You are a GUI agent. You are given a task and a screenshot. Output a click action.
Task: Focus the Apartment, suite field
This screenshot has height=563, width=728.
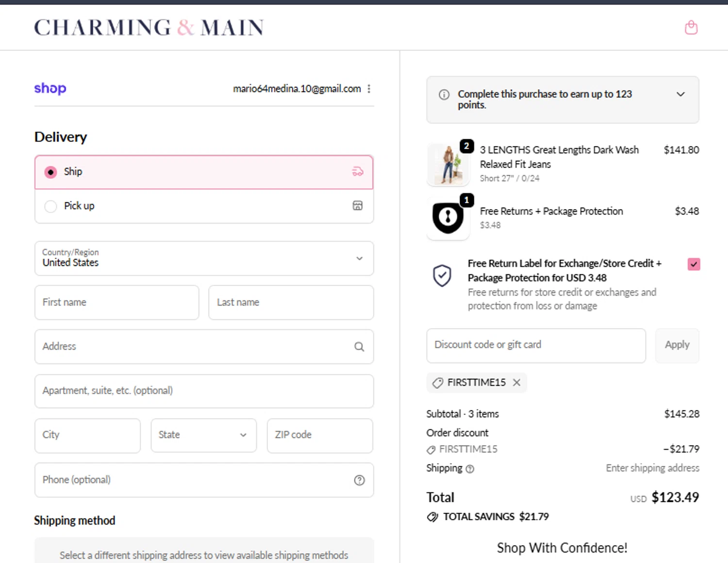coord(204,391)
